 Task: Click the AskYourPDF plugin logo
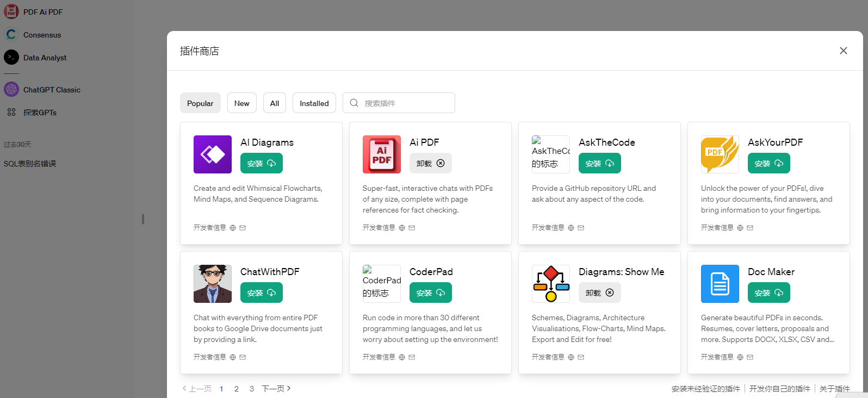(x=720, y=154)
